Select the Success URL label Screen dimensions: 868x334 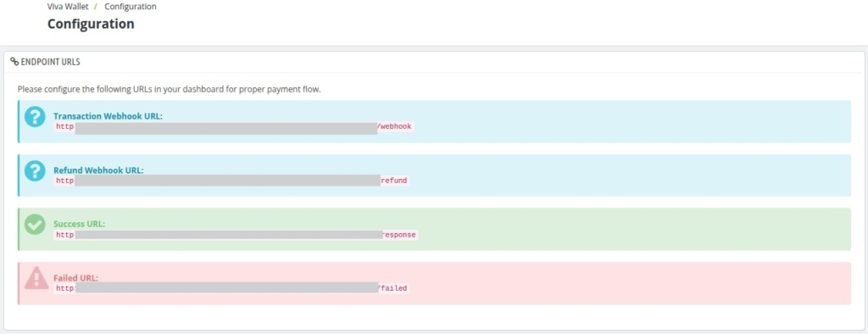(79, 224)
